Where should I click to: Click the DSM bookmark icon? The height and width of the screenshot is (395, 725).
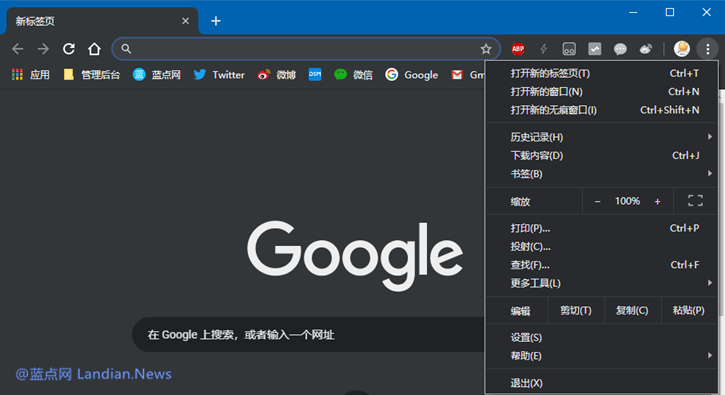[315, 74]
